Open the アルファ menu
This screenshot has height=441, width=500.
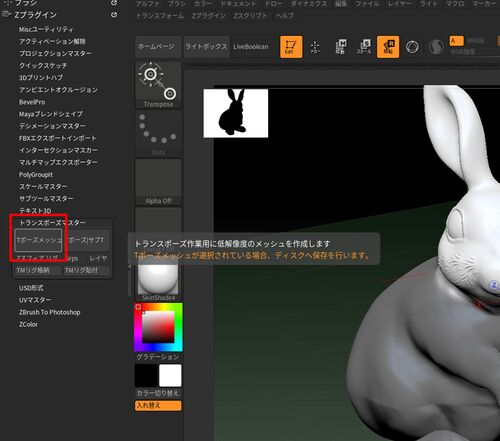(148, 4)
